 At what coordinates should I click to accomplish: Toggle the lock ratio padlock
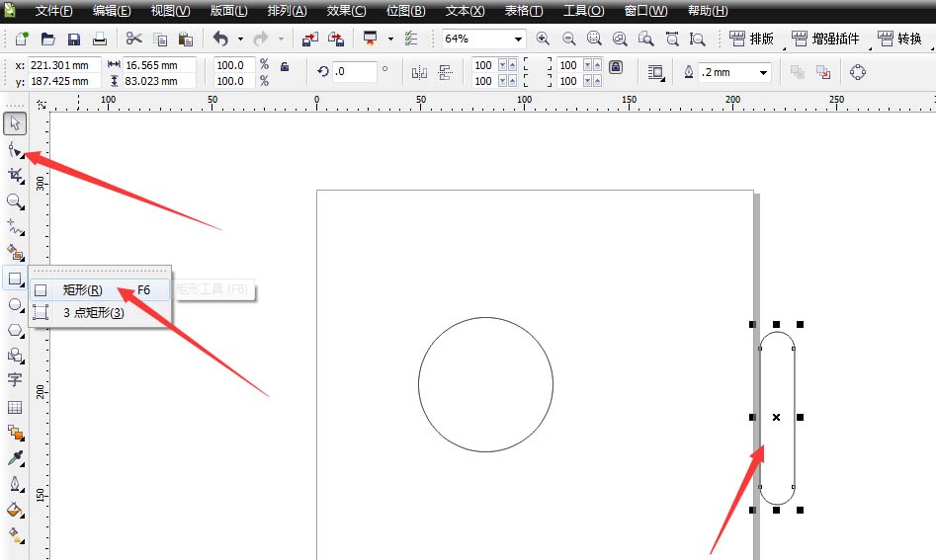point(285,66)
